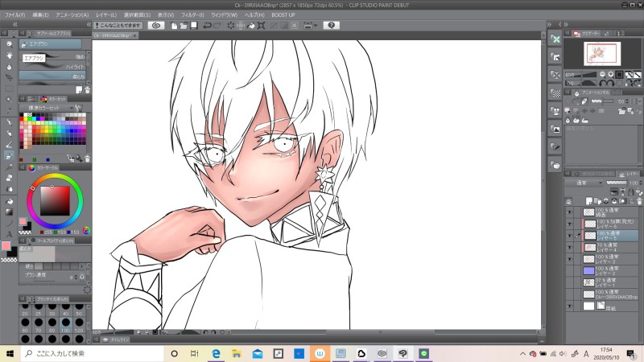Open LINE app from taskbar
This screenshot has height=362, width=644.
pyautogui.click(x=424, y=353)
